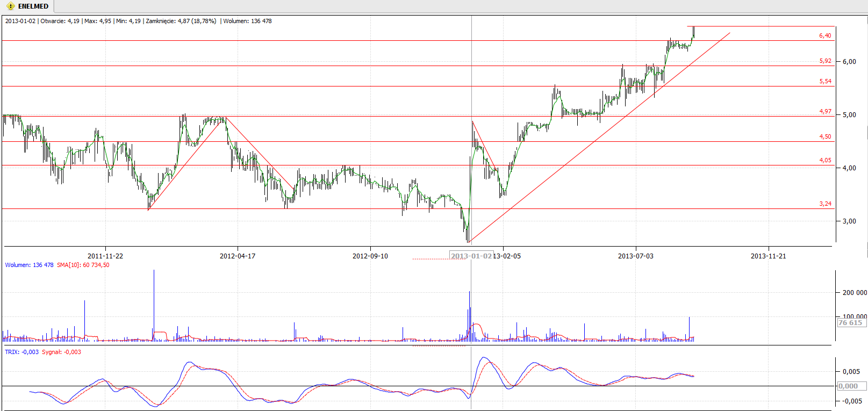Image resolution: width=868 pixels, height=411 pixels.
Task: Click the 2013-11-21 date axis label
Action: [769, 256]
